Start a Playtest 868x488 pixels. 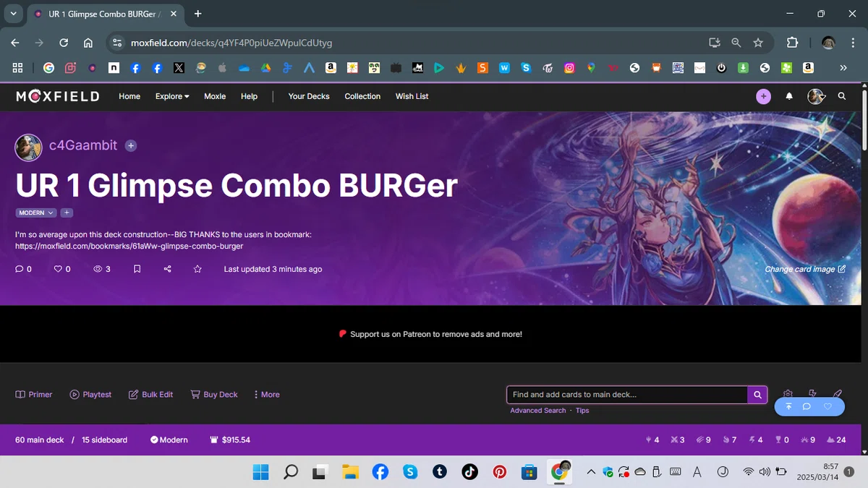point(90,395)
